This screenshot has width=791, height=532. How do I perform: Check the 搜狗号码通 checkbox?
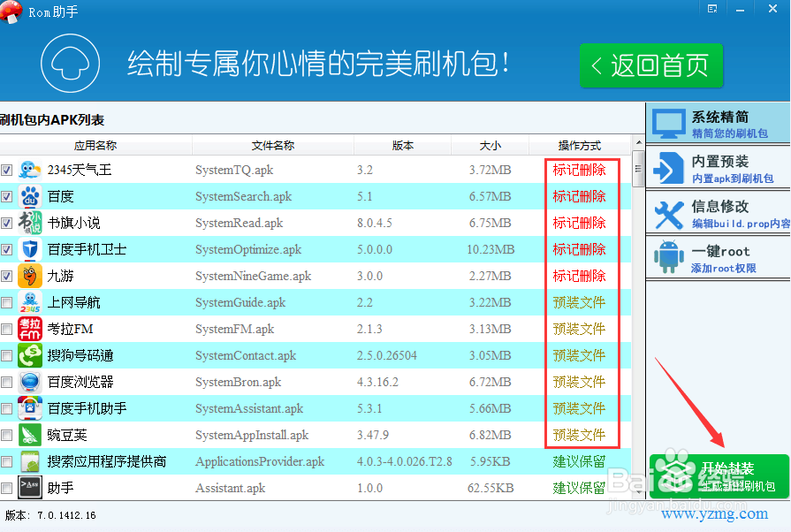(x=6, y=355)
